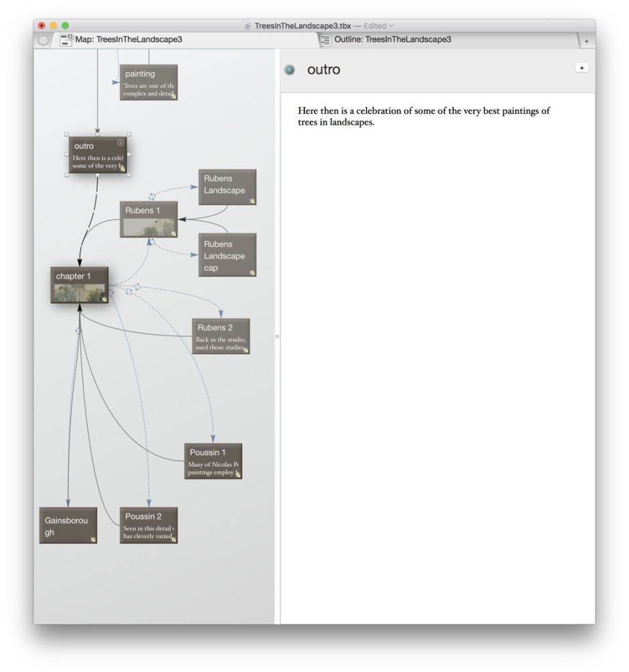
Task: Click the pane divider handle between views
Action: (x=277, y=336)
